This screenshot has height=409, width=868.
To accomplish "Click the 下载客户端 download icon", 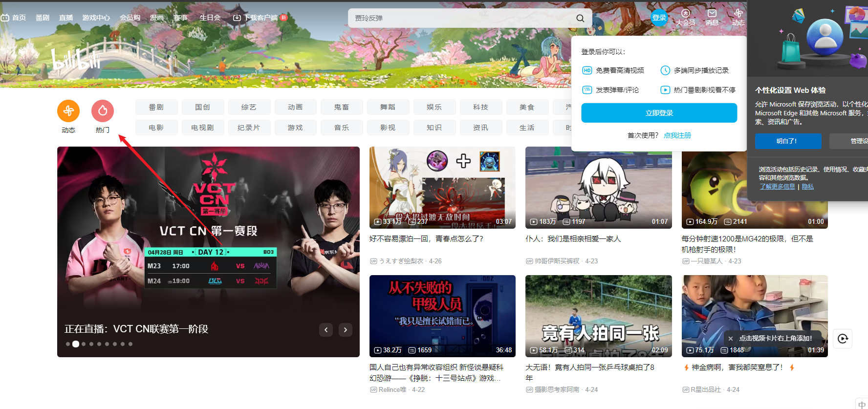I will (237, 18).
